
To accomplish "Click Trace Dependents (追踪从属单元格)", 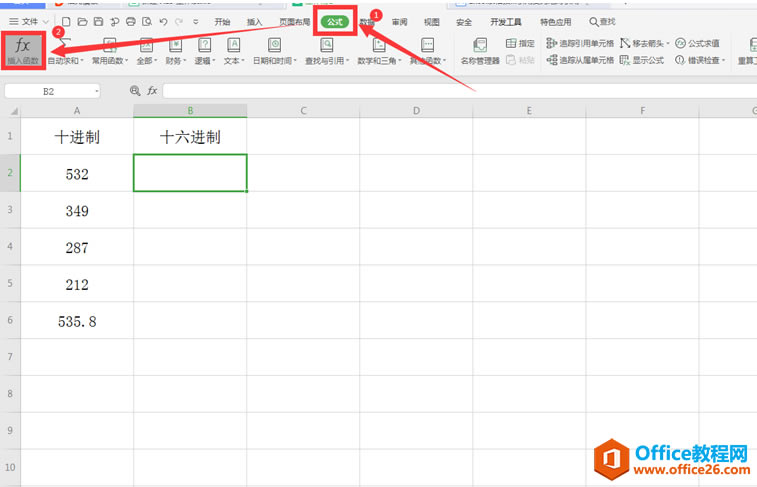I will click(x=580, y=60).
